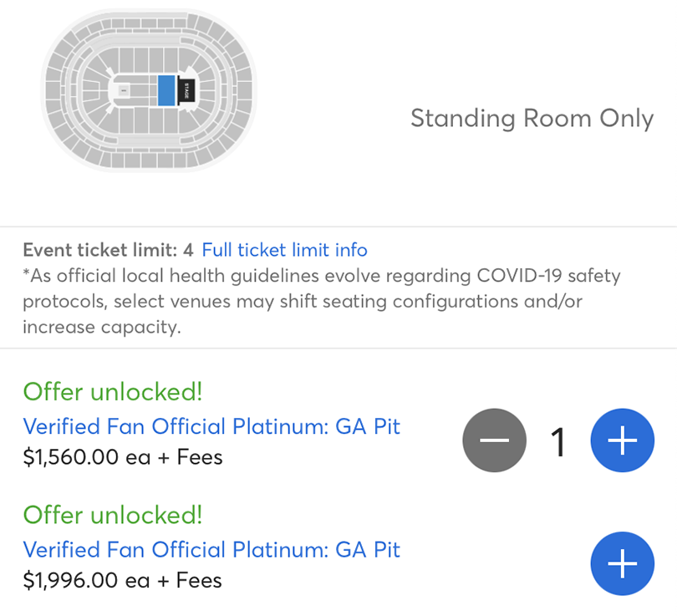Open Full ticket limit info
Screen dimensions: 677x616
pyautogui.click(x=284, y=250)
